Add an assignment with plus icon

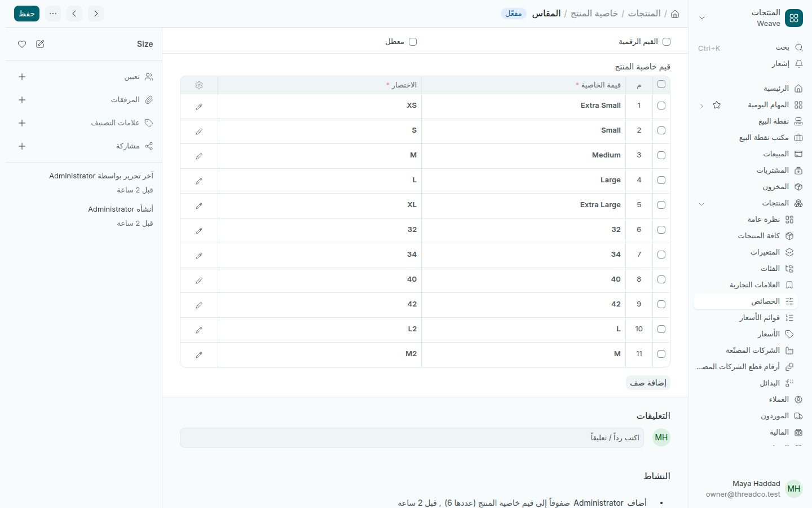[22, 77]
